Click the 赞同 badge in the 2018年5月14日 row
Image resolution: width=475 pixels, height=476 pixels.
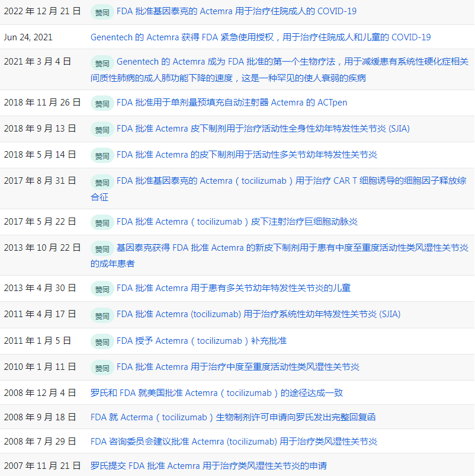coord(102,156)
